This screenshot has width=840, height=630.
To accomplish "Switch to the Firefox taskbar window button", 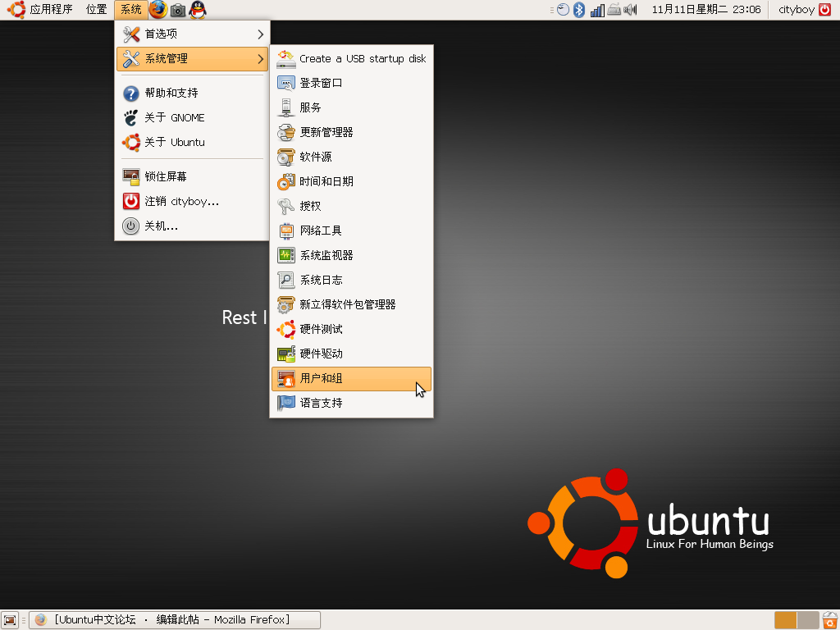I will (175, 620).
